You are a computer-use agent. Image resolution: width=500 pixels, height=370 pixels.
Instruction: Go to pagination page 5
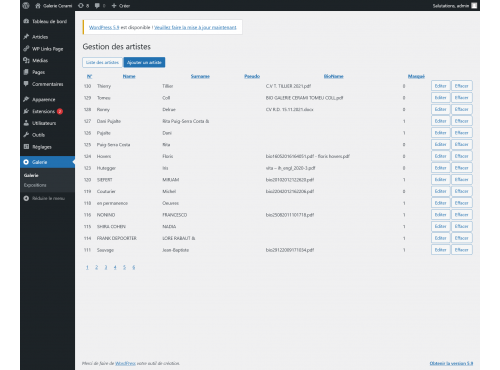pyautogui.click(x=124, y=267)
